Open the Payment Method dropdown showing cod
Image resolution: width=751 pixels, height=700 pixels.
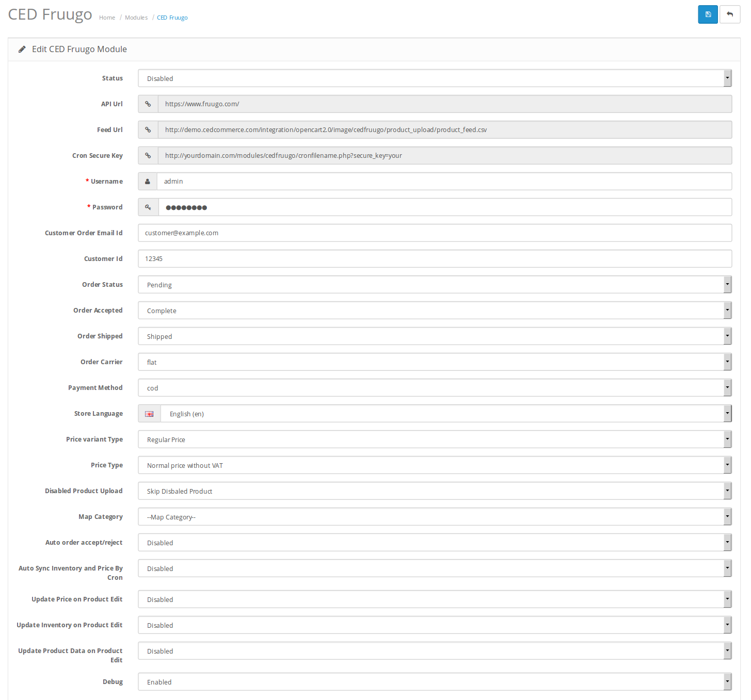point(435,387)
